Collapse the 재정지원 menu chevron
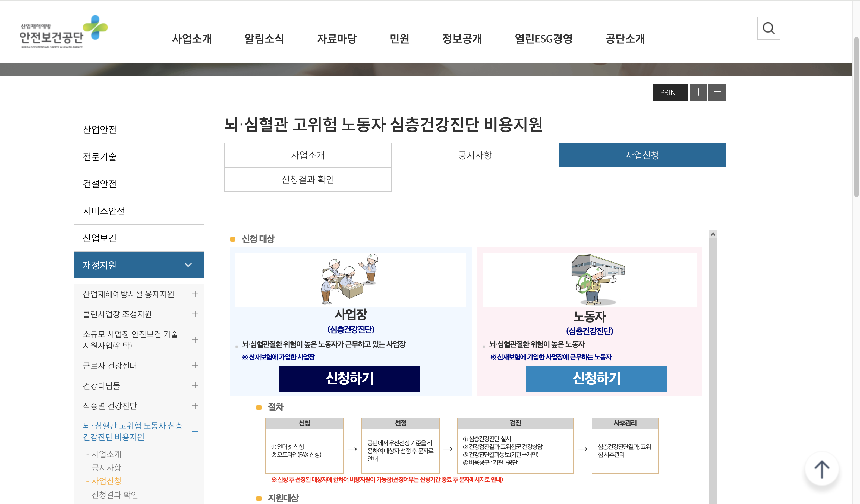The image size is (860, 504). [188, 265]
